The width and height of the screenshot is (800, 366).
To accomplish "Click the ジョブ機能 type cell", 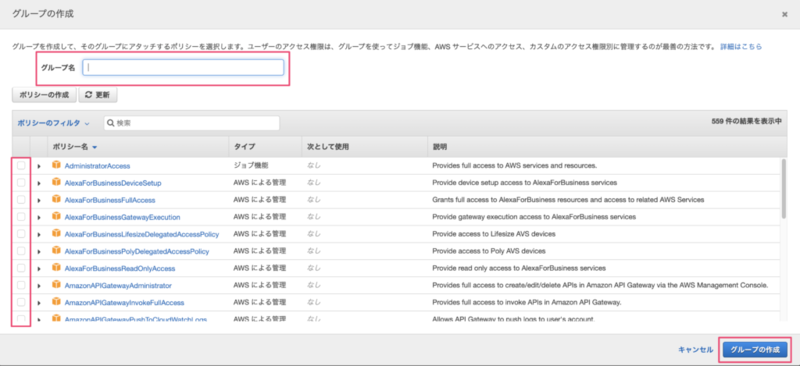I will [x=251, y=166].
